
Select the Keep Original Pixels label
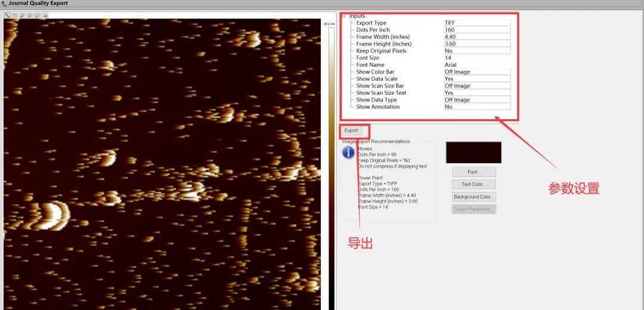click(381, 51)
